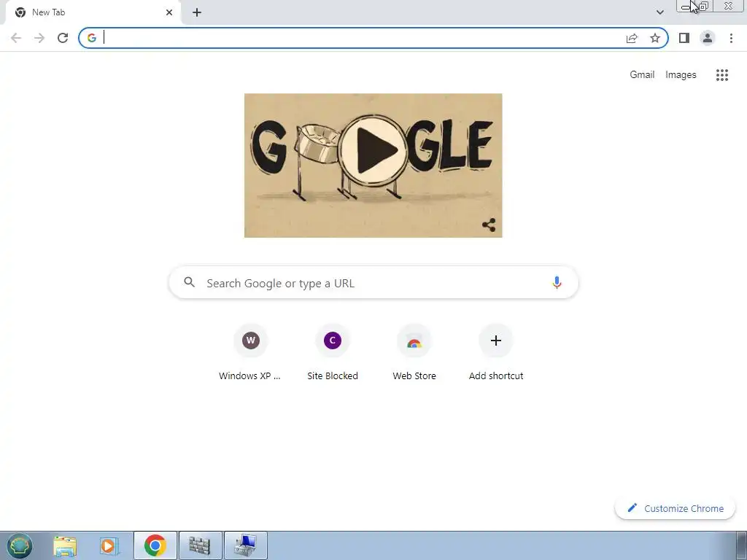Click the magnifier icon in search box
This screenshot has height=560, width=747.
(x=190, y=282)
